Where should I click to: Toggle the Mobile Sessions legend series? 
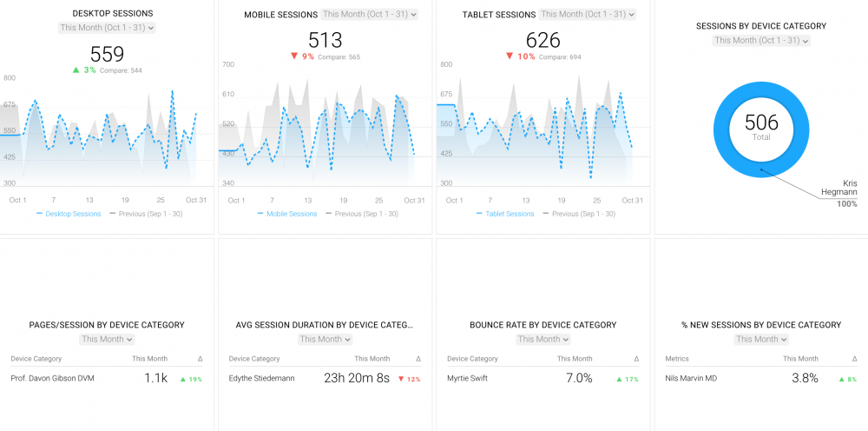(287, 214)
